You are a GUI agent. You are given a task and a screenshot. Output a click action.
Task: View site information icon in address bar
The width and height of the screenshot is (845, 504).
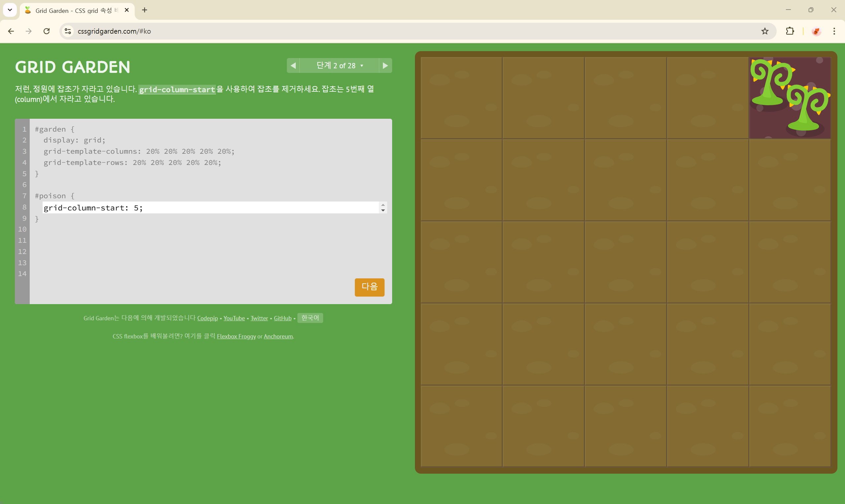coord(68,31)
